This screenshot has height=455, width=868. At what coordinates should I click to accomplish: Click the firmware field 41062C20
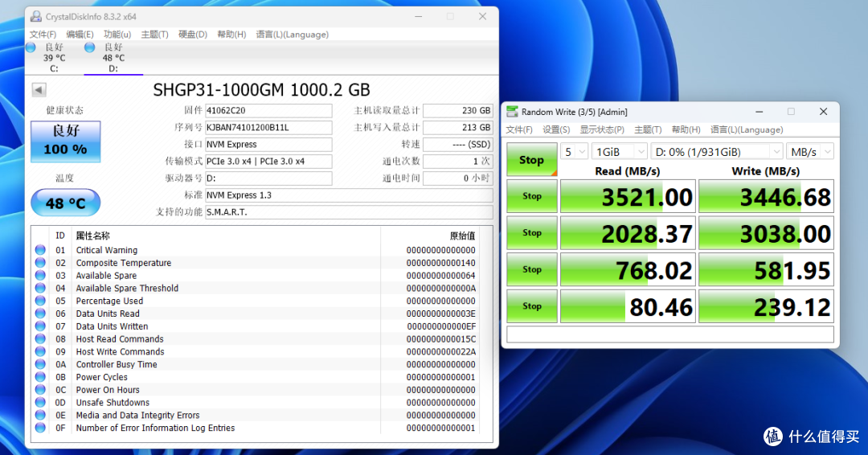click(x=268, y=111)
